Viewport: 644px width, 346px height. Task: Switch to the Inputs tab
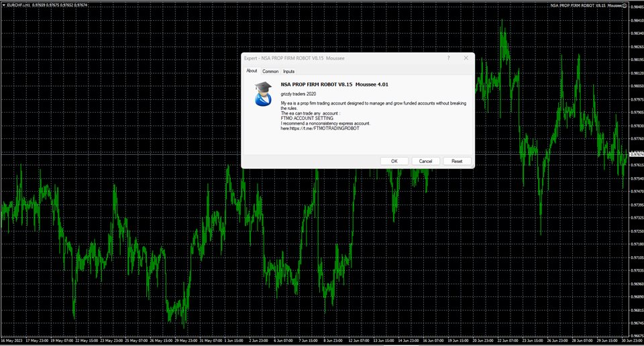tap(288, 72)
